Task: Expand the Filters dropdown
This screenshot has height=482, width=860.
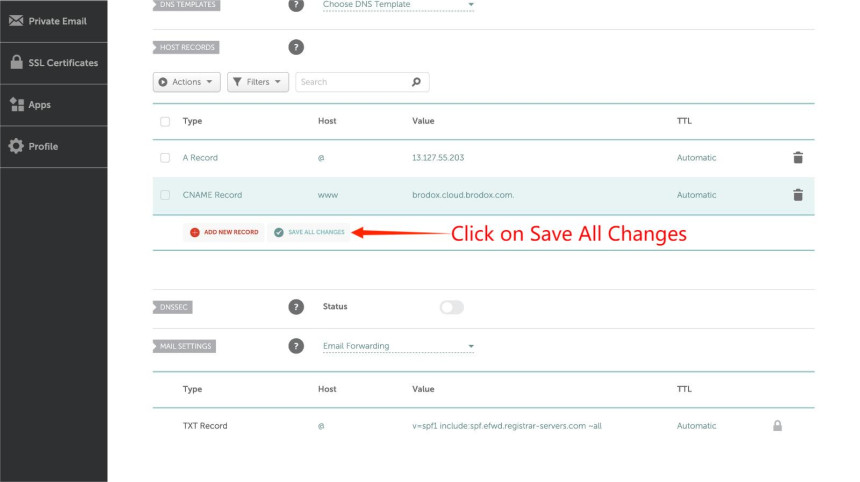Action: point(258,82)
